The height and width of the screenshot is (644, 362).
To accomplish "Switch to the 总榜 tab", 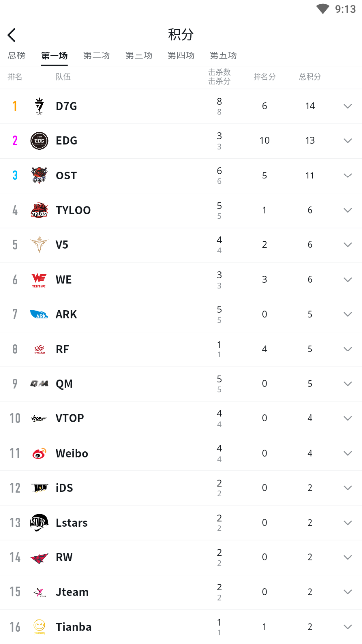I will 16,56.
